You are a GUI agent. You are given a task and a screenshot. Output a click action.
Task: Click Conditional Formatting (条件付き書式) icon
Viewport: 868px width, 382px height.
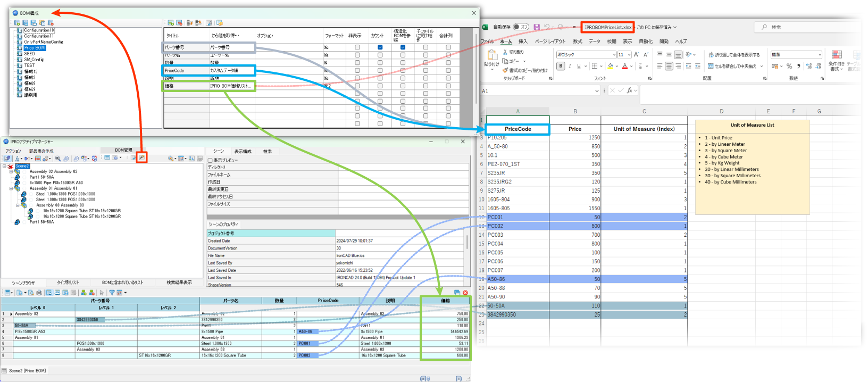coord(836,61)
